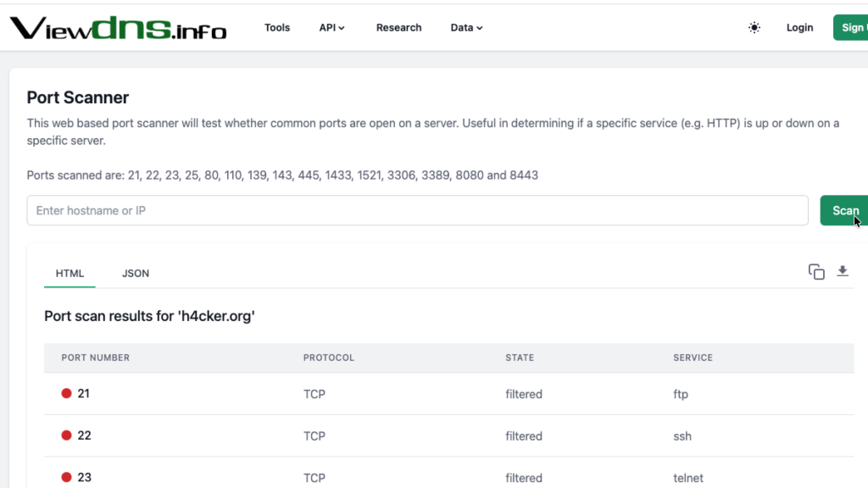Click the red status dot for port 23
This screenshot has height=488, width=868.
click(x=66, y=477)
